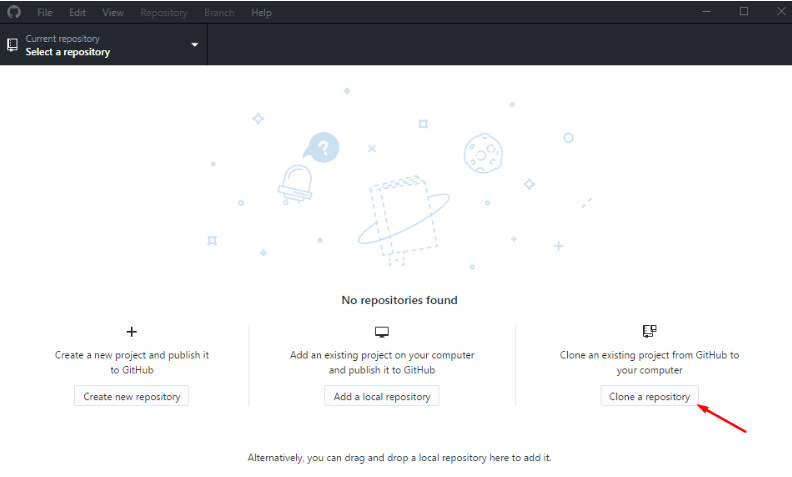This screenshot has width=792, height=477.
Task: Open the Edit menu
Action: [x=77, y=13]
